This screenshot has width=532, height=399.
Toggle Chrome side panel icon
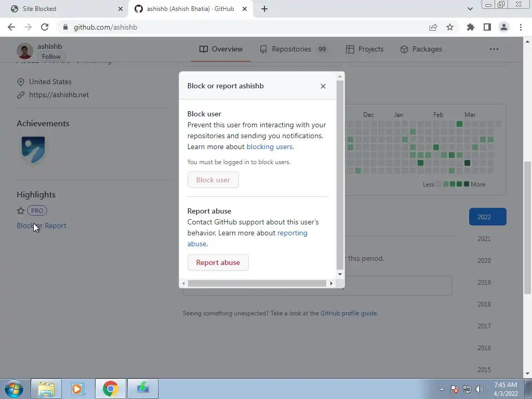tap(487, 27)
